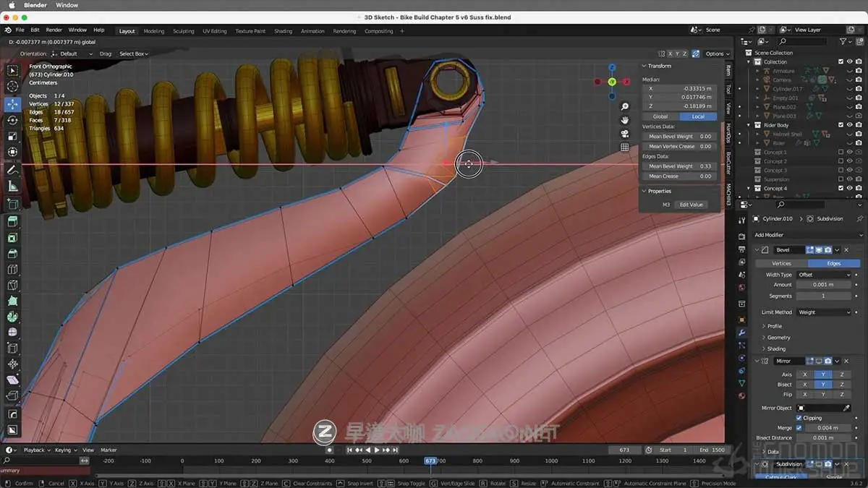Expand the Geometry section of Bevel
The image size is (868, 488).
click(x=778, y=338)
